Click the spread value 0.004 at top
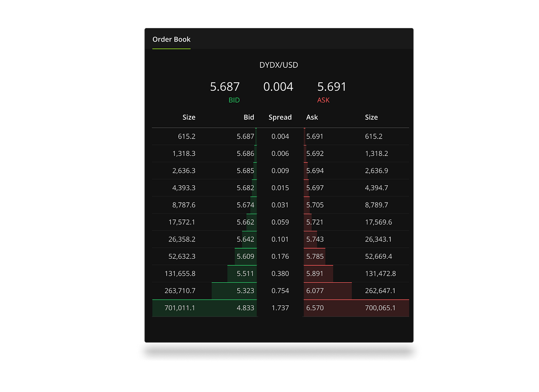The width and height of the screenshot is (539, 392). [x=278, y=86]
